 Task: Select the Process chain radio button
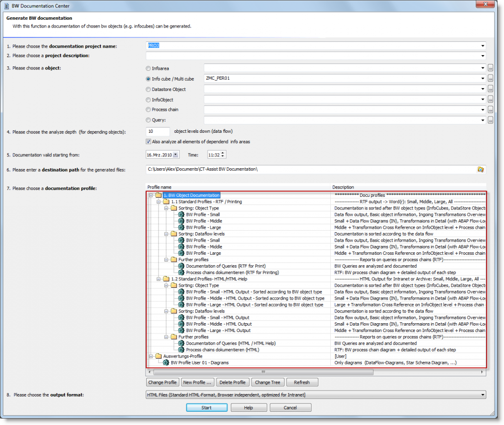click(x=148, y=109)
